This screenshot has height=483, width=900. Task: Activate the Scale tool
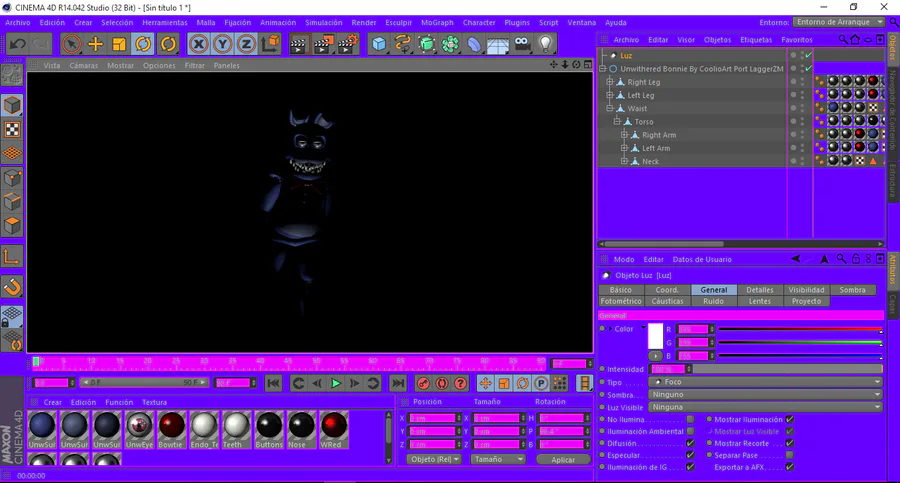(x=119, y=44)
